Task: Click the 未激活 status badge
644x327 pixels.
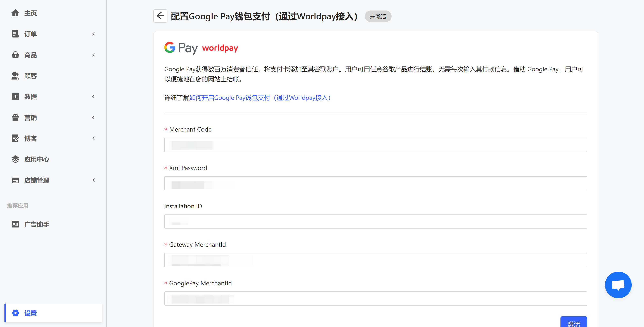Action: click(x=378, y=17)
